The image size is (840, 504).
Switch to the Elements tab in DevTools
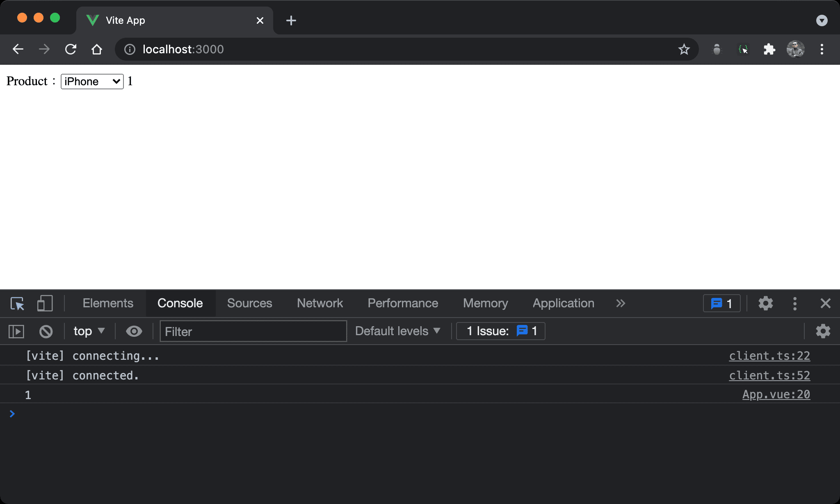coord(108,303)
